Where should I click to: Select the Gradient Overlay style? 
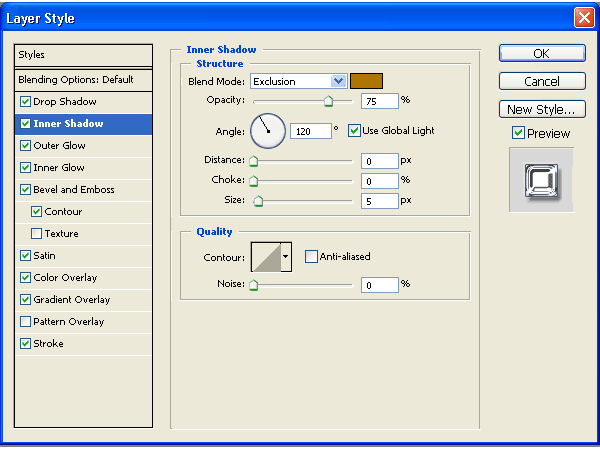point(72,300)
